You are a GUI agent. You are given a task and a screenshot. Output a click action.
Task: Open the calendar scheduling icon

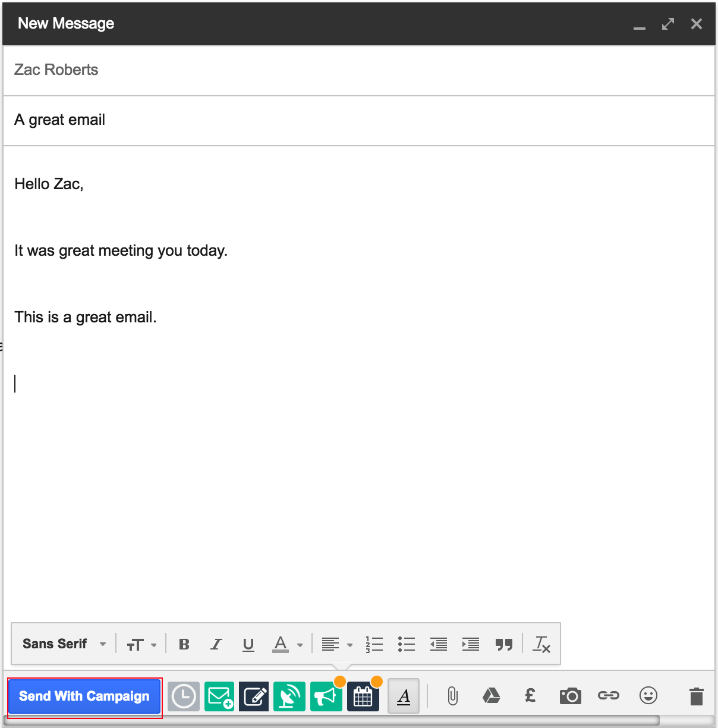click(x=363, y=696)
